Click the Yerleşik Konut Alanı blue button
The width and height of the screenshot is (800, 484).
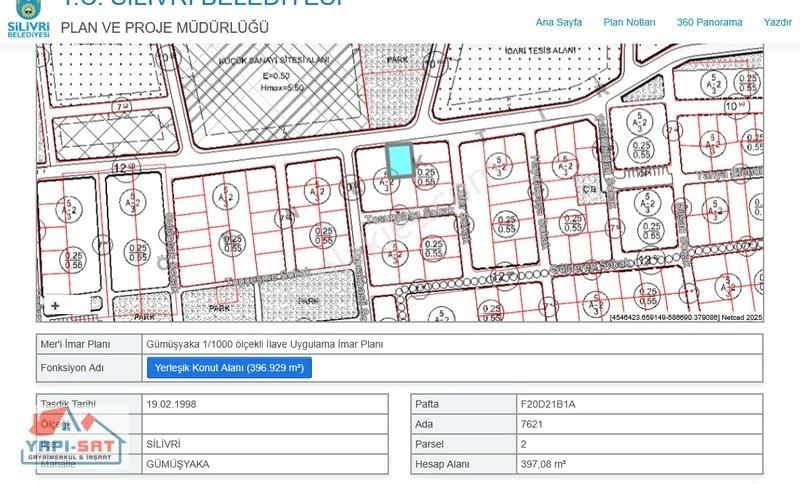tap(229, 368)
